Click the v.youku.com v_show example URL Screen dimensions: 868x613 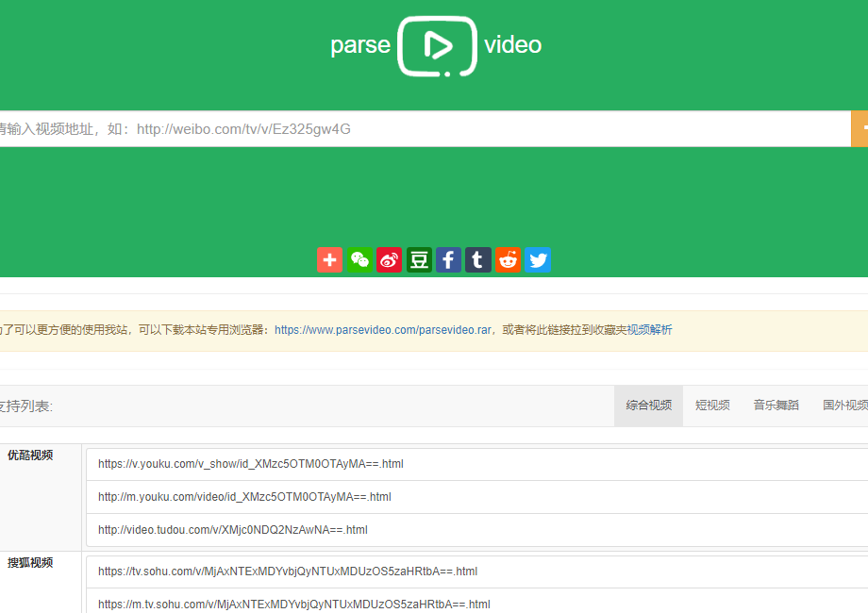(251, 464)
